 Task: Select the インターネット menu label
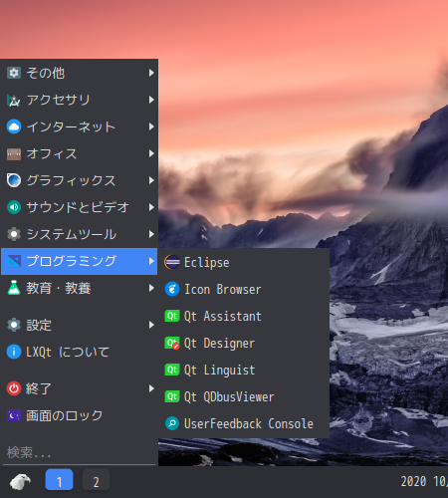click(71, 126)
